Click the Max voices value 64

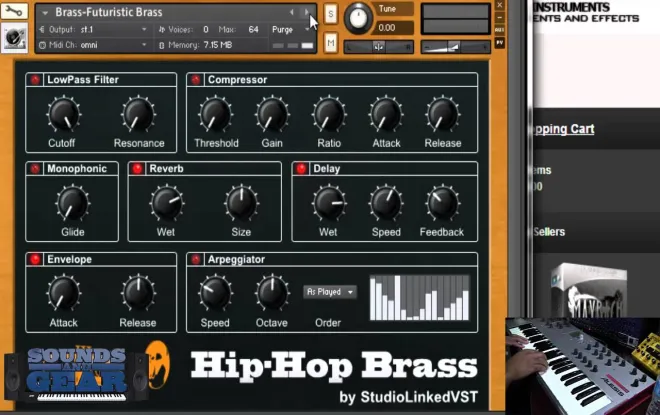(x=253, y=29)
